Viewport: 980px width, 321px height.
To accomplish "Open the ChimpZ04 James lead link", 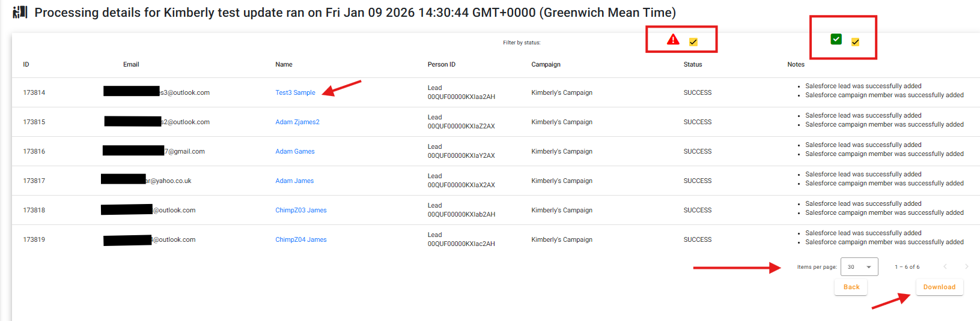I will click(x=301, y=239).
